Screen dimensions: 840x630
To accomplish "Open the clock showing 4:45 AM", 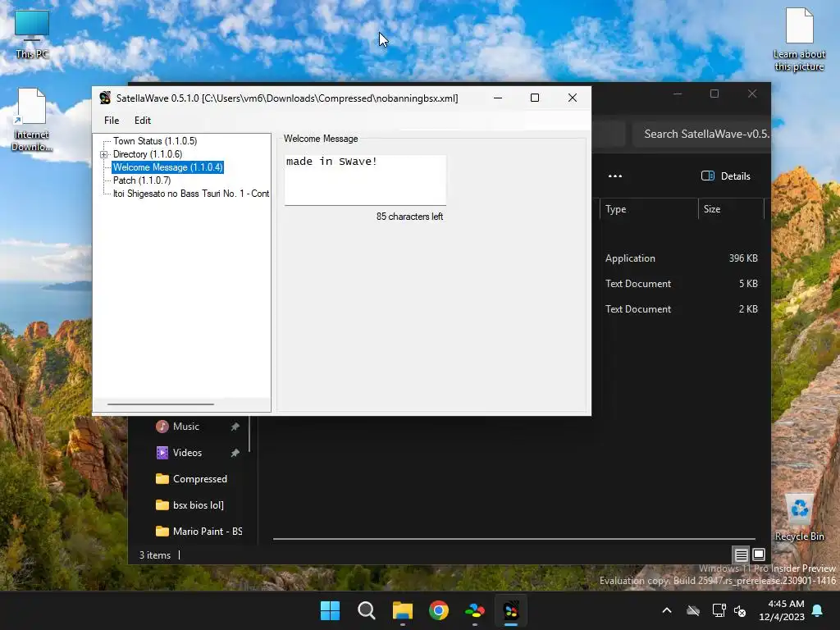I will (x=782, y=610).
